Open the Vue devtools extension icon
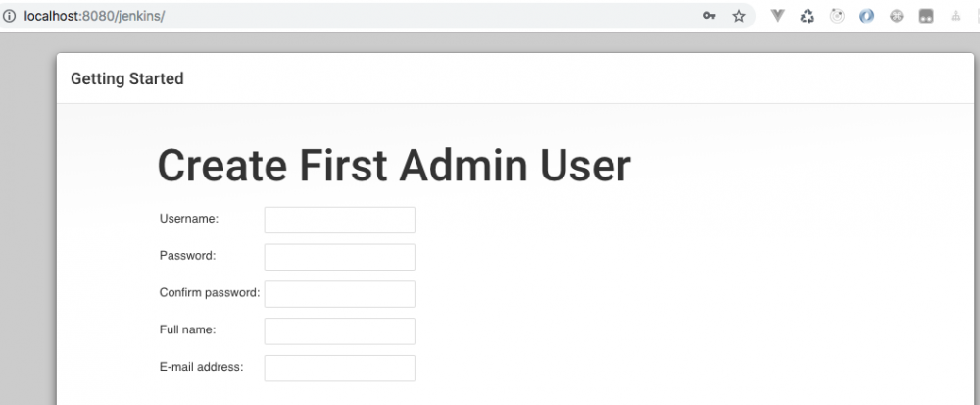 point(777,16)
